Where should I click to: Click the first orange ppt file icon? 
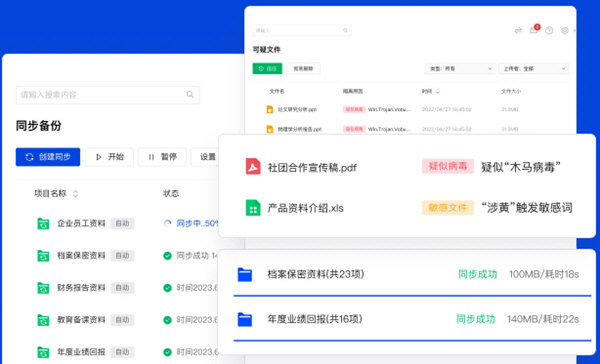(270, 109)
